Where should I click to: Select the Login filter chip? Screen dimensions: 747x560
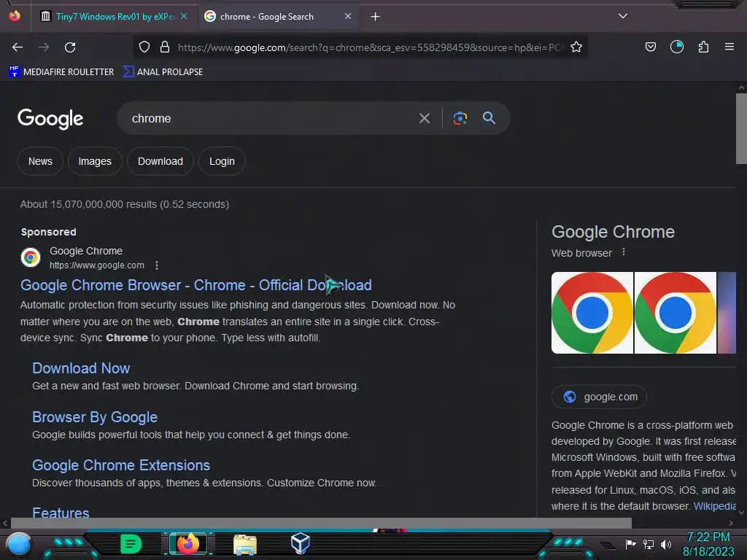222,161
